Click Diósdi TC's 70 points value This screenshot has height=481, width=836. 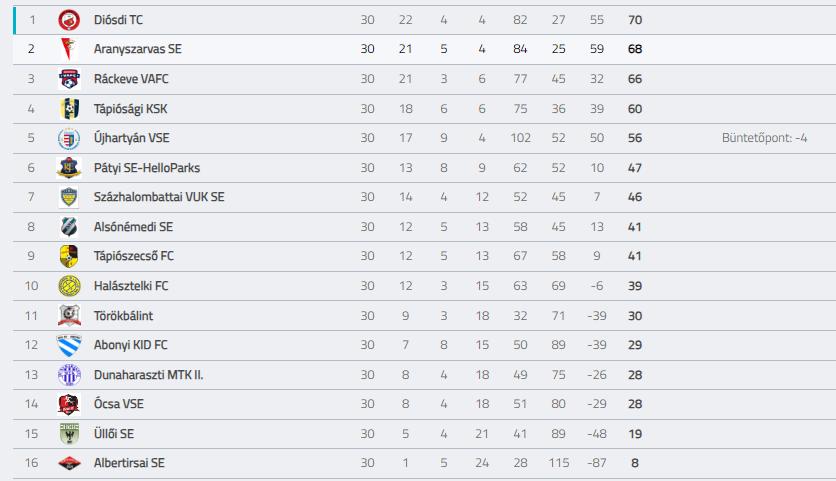tap(634, 20)
